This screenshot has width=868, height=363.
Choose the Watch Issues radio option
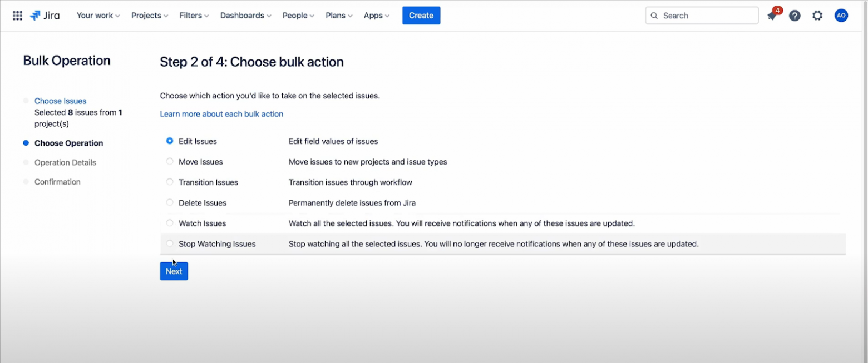[x=170, y=223]
